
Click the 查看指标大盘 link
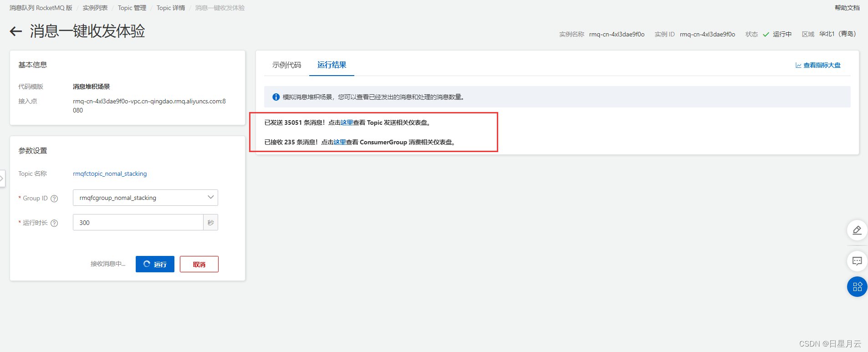coord(822,65)
